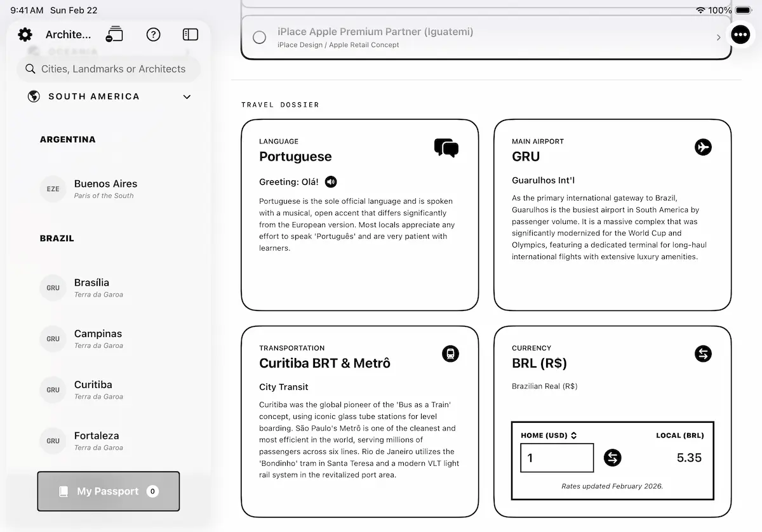Click the BRL (R$) currency heading
The height and width of the screenshot is (532, 762).
[539, 363]
